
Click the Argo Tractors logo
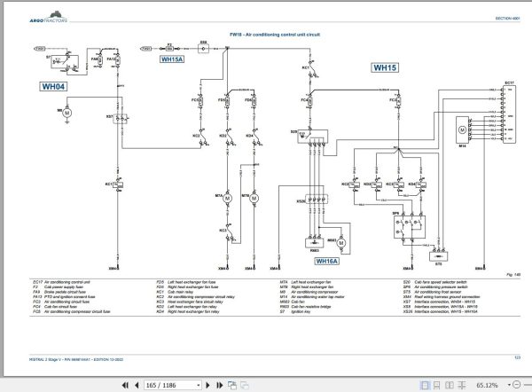pyautogui.click(x=49, y=17)
